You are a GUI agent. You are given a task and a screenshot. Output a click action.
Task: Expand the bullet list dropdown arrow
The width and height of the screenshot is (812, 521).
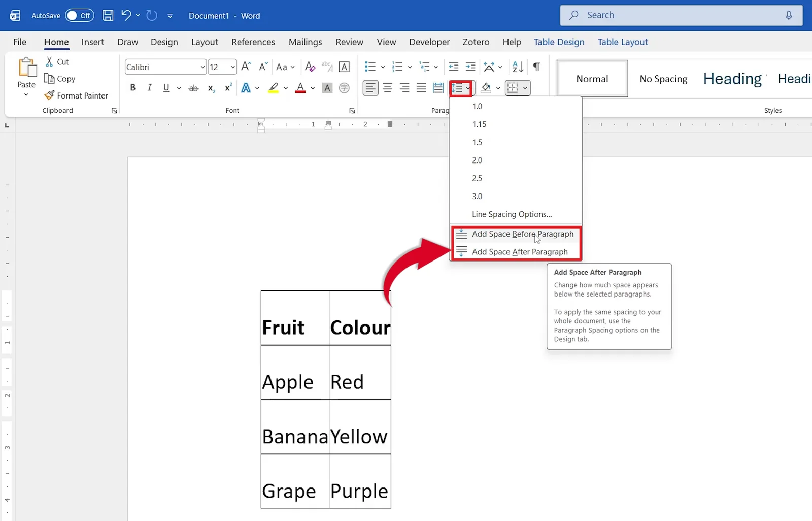click(383, 67)
